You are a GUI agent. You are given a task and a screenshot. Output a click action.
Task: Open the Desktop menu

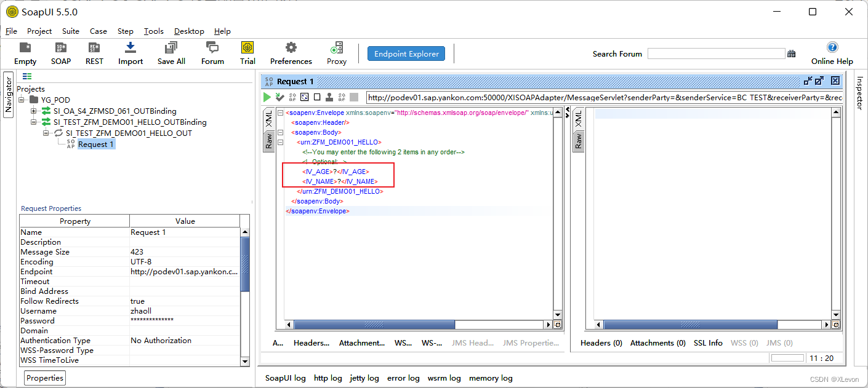pos(189,31)
